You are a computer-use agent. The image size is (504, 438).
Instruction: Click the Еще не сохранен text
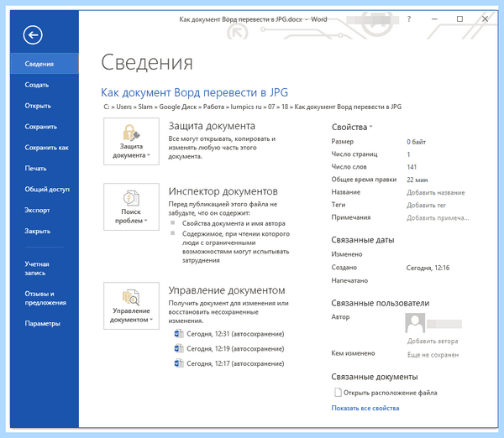433,354
